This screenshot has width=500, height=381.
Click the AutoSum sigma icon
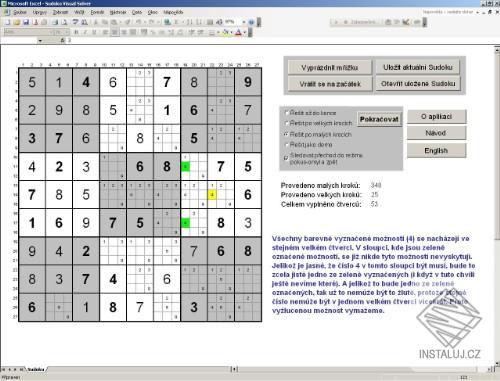176,22
